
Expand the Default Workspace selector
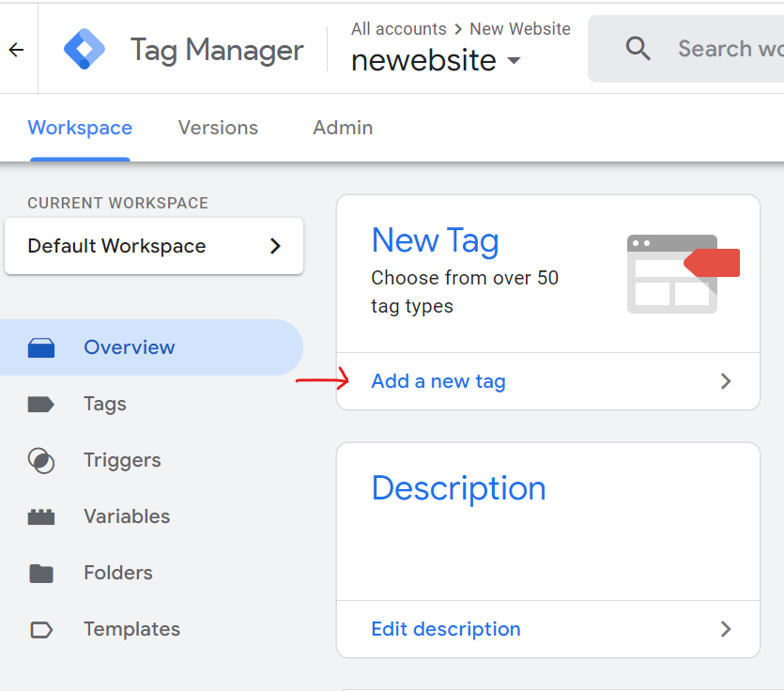click(154, 246)
